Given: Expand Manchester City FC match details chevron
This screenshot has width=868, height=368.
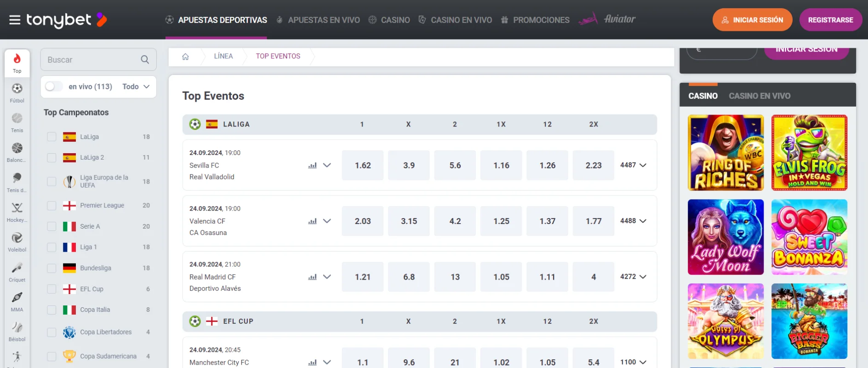Looking at the screenshot, I should point(327,362).
